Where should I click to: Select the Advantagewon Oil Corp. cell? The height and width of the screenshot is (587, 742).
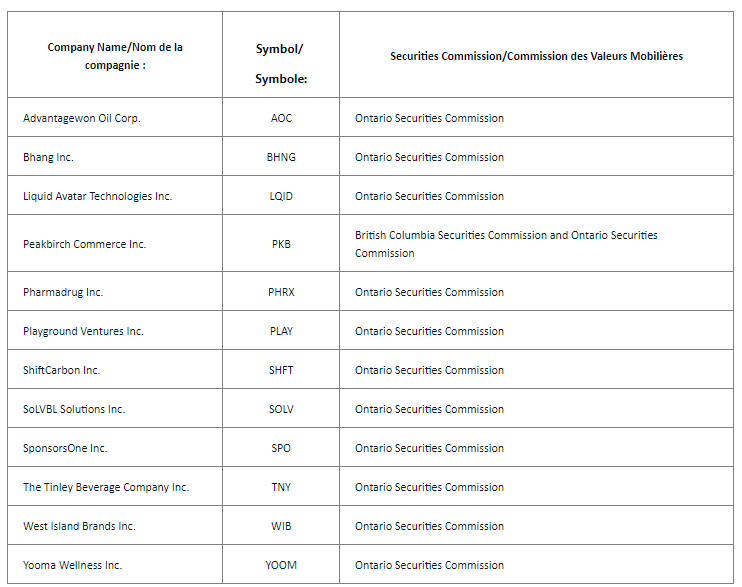pos(82,118)
